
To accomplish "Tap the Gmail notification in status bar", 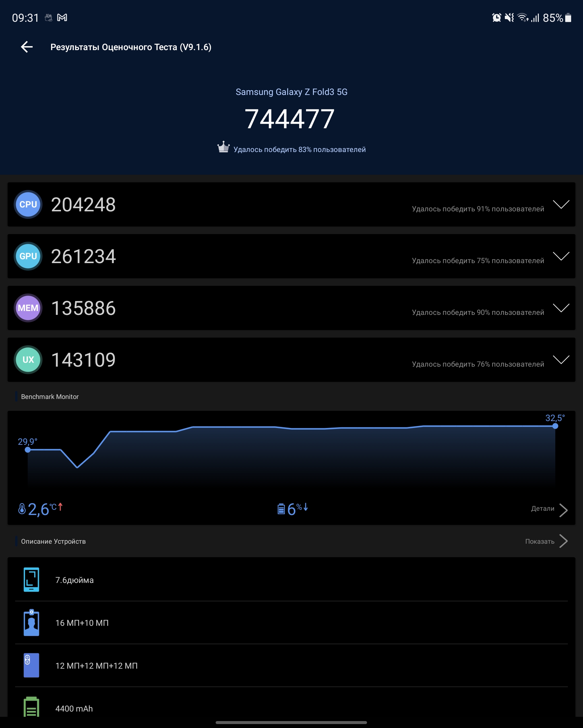I will pos(62,17).
